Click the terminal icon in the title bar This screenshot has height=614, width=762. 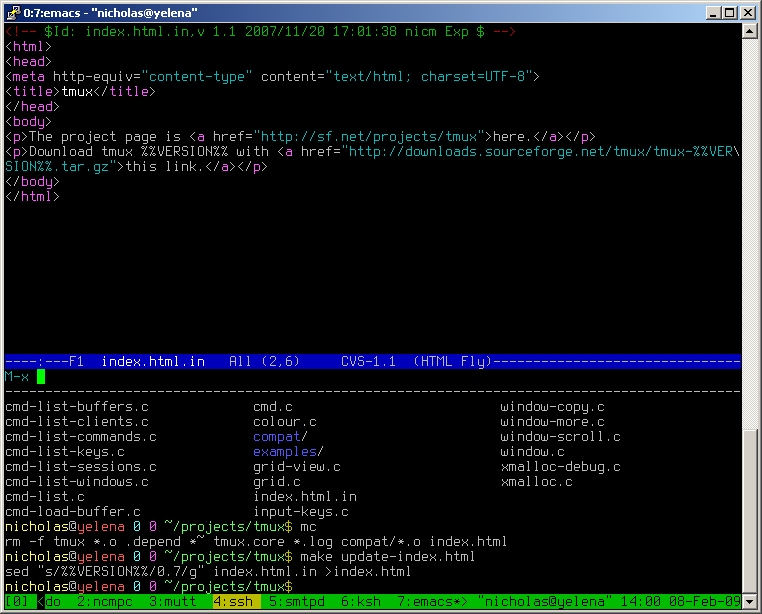12,11
